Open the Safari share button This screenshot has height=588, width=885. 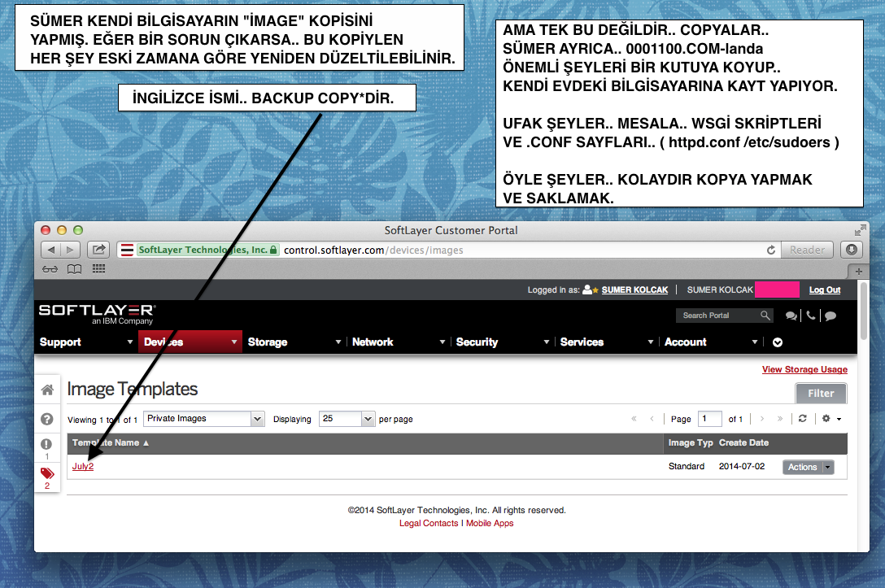[98, 250]
